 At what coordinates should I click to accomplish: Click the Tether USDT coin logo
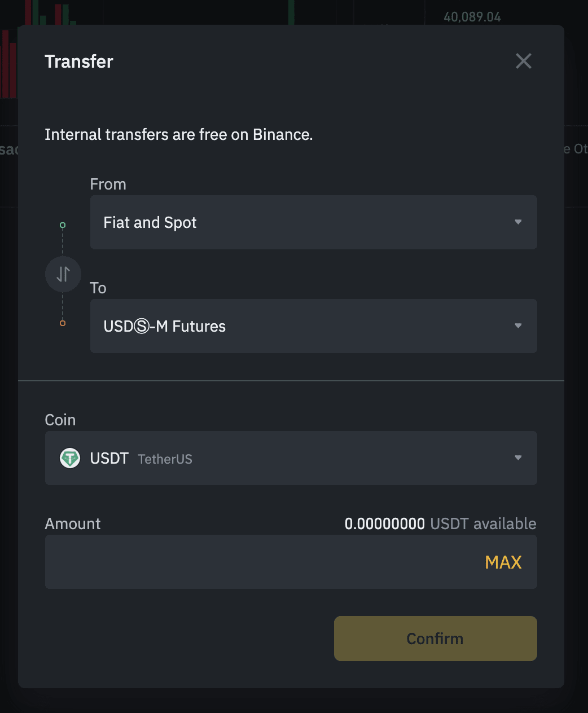pyautogui.click(x=70, y=458)
